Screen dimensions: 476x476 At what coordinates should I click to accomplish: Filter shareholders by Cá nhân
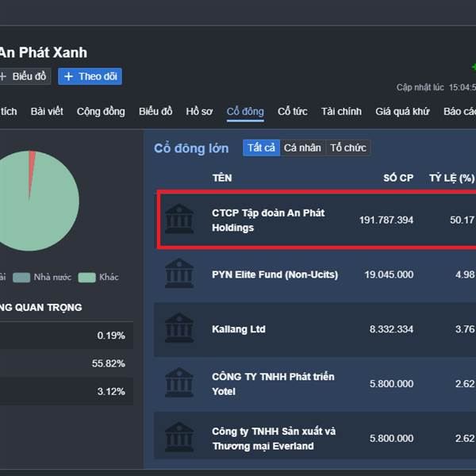(x=302, y=148)
